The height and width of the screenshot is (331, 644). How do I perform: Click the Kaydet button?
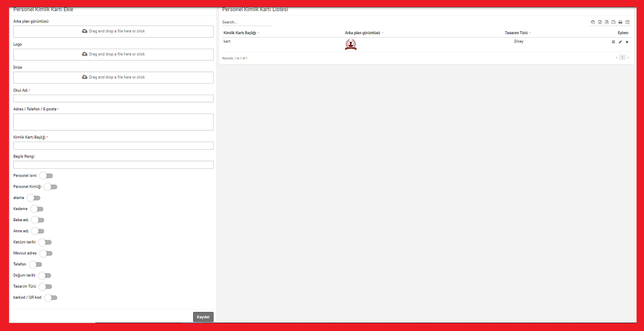[203, 317]
